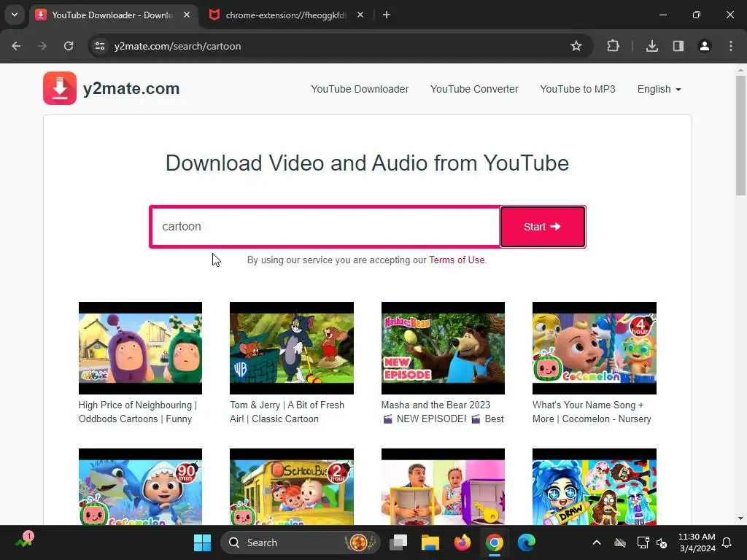Click the network tray icon
Image resolution: width=747 pixels, height=560 pixels.
click(643, 542)
